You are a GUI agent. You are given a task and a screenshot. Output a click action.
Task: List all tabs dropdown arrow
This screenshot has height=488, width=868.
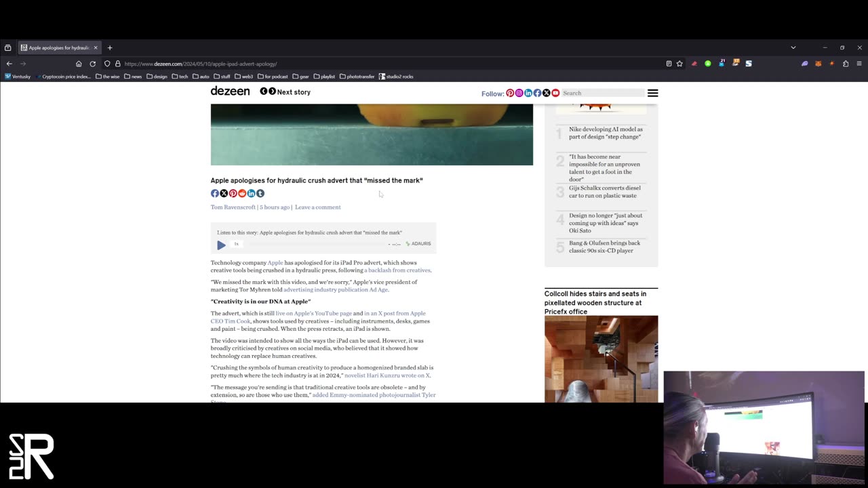point(793,48)
